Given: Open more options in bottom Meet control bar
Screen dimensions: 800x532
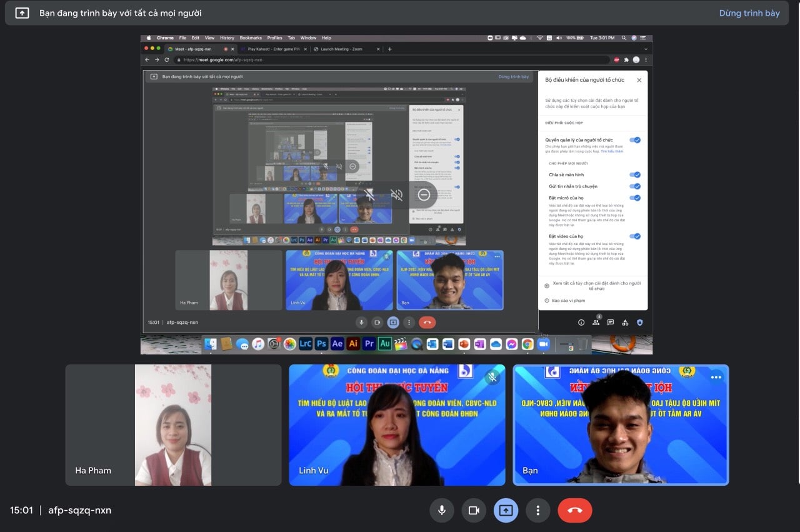Looking at the screenshot, I should point(537,510).
